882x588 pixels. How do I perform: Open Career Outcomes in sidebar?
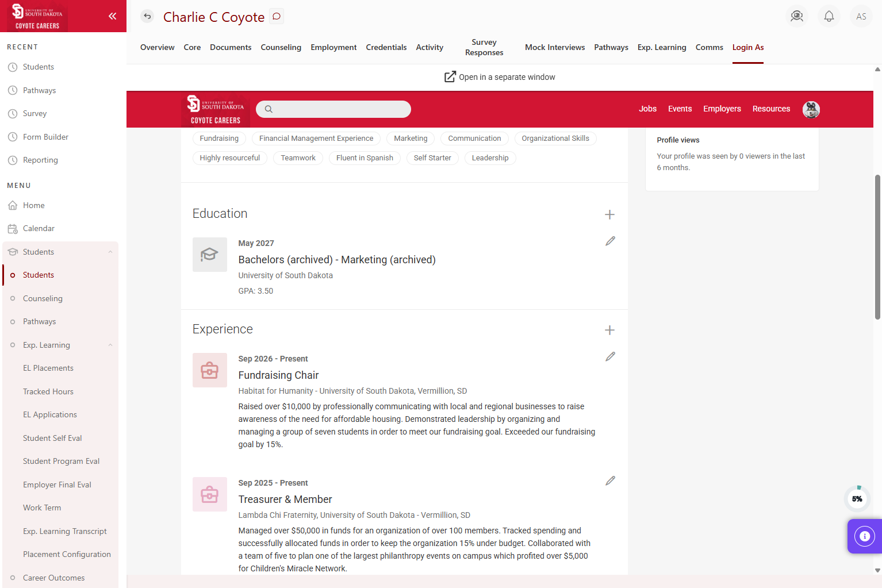click(x=53, y=578)
